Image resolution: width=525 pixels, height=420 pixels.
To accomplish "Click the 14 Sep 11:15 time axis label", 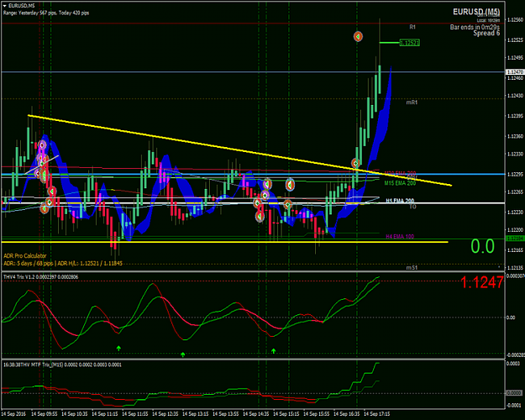I will click(x=105, y=414).
